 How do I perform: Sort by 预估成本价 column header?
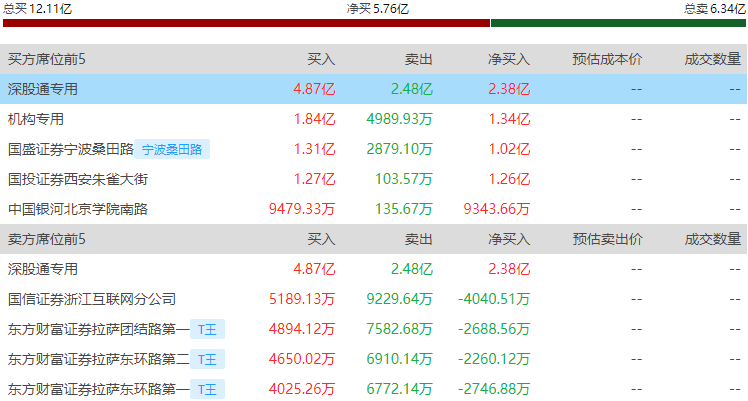point(607,59)
